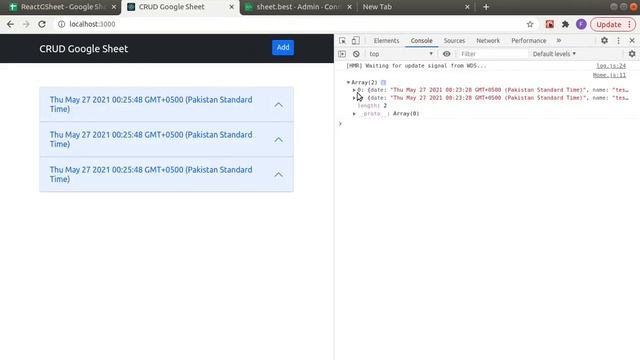Click the second accordion date header text
Viewport: 640px width, 360px height.
pos(151,139)
